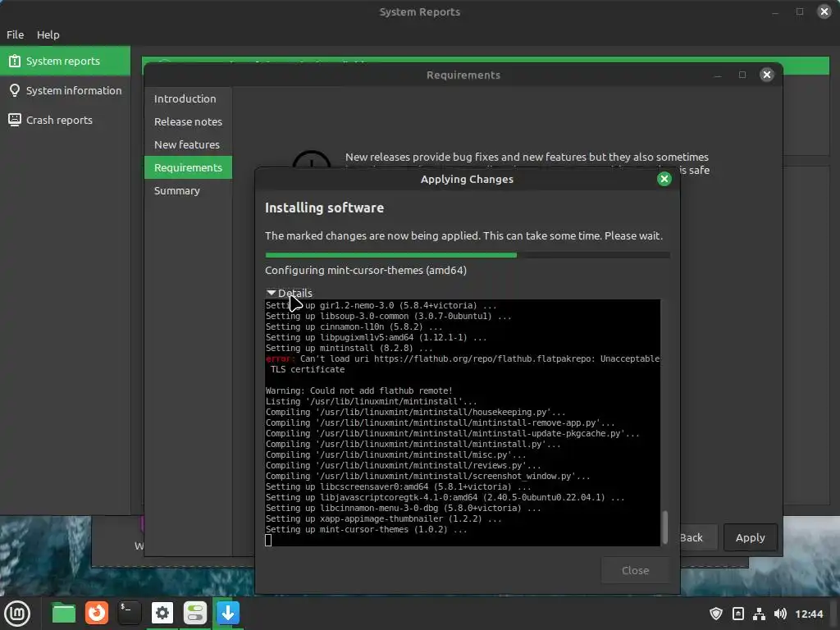The height and width of the screenshot is (630, 840).
Task: Click 'Setting up xapp-appimage-thumbnailer' line
Action: point(384,518)
